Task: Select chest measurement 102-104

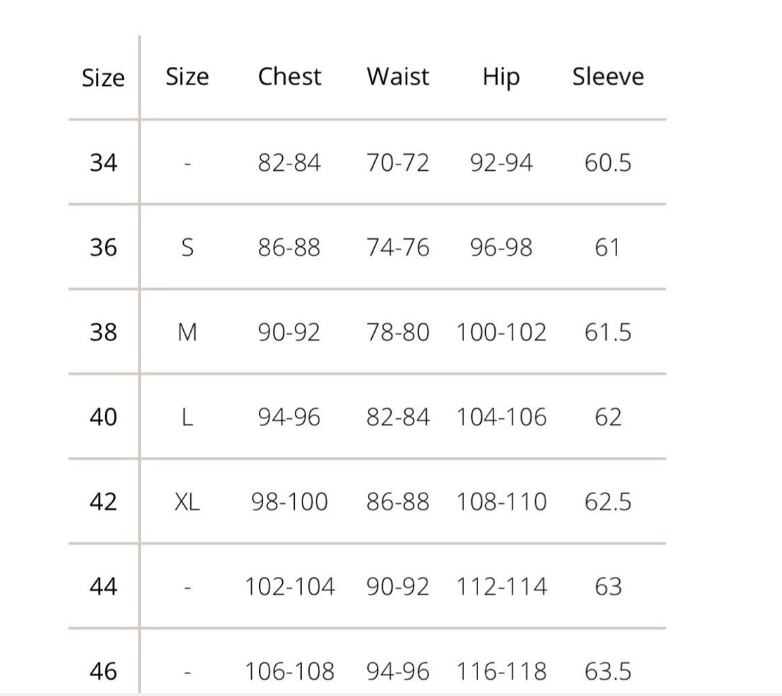Action: pos(289,587)
